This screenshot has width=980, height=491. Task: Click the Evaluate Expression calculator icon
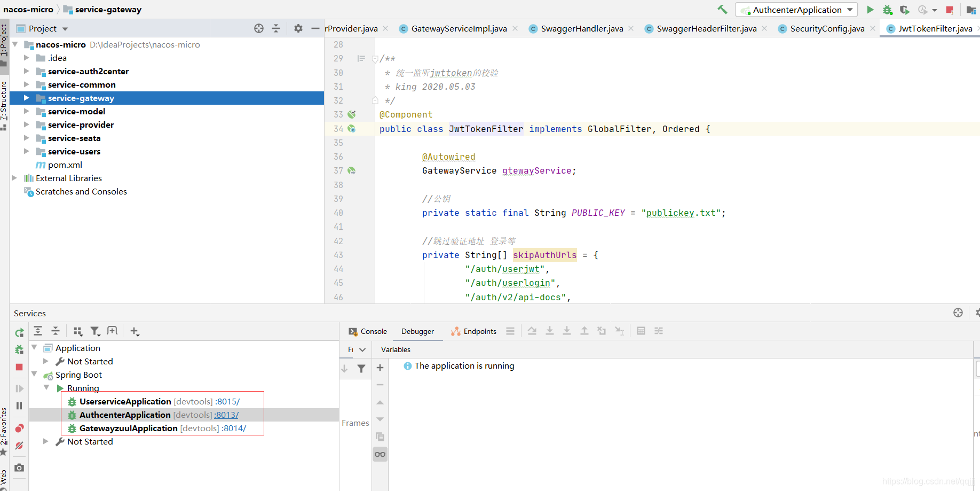pos(641,331)
